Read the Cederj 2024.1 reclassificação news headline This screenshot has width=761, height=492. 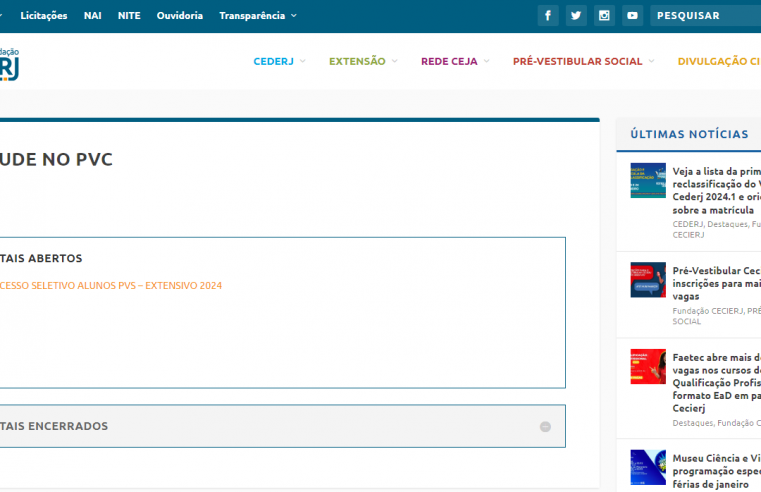(x=717, y=191)
